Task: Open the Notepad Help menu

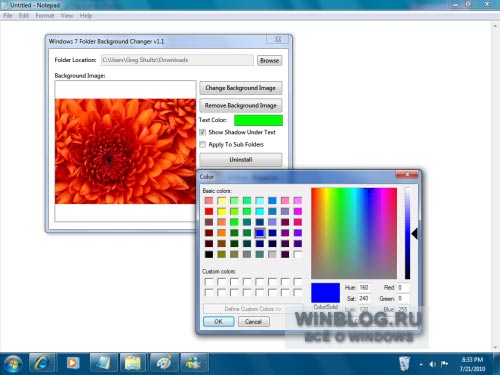Action: pos(86,16)
